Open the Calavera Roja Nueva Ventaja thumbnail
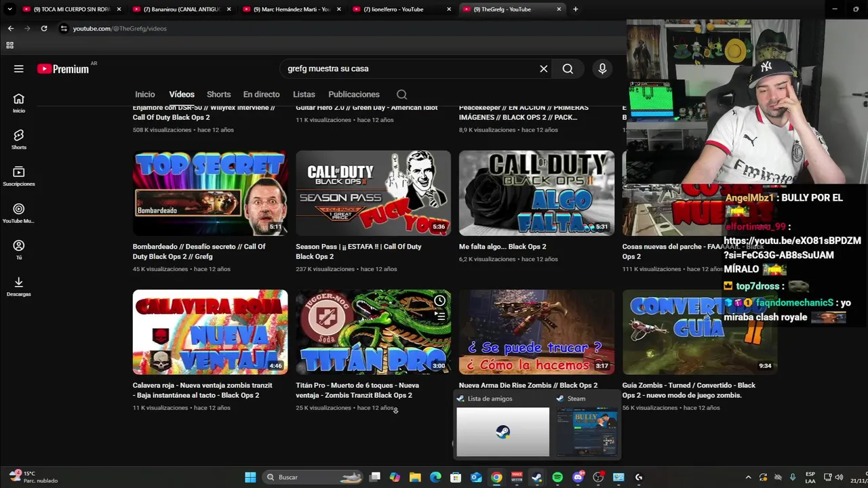The height and width of the screenshot is (488, 868). point(210,332)
